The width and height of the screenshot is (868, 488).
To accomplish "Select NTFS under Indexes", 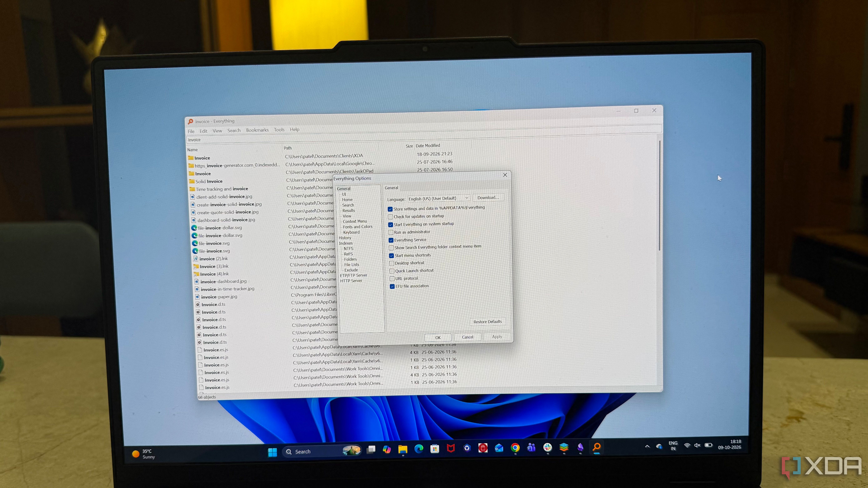I will point(348,249).
